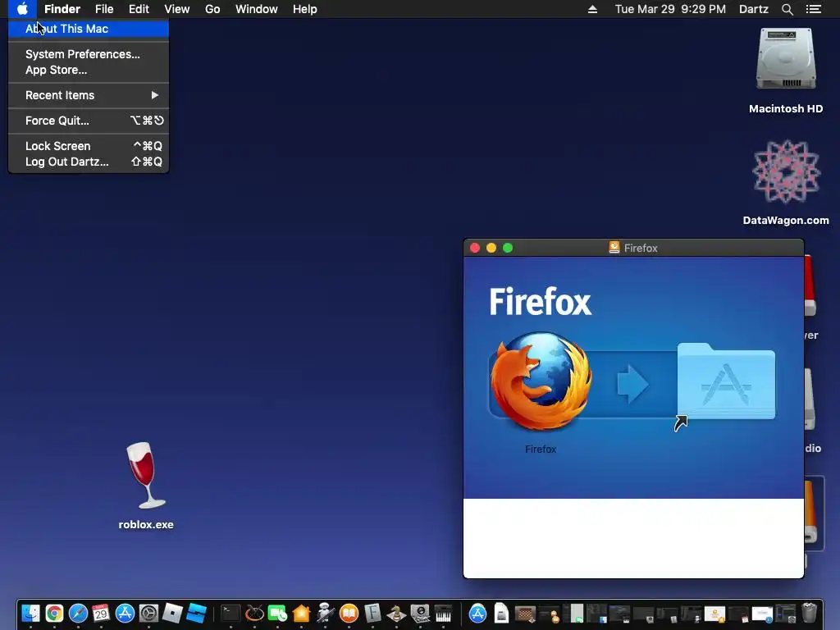Screen dimensions: 840x630
Task: Open Books app in the Dock
Action: [349, 613]
